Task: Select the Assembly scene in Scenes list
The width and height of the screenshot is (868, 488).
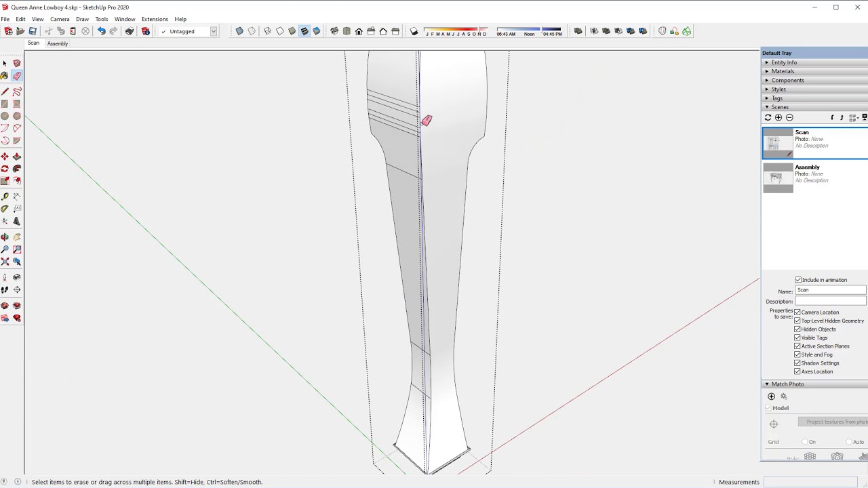Action: (814, 178)
